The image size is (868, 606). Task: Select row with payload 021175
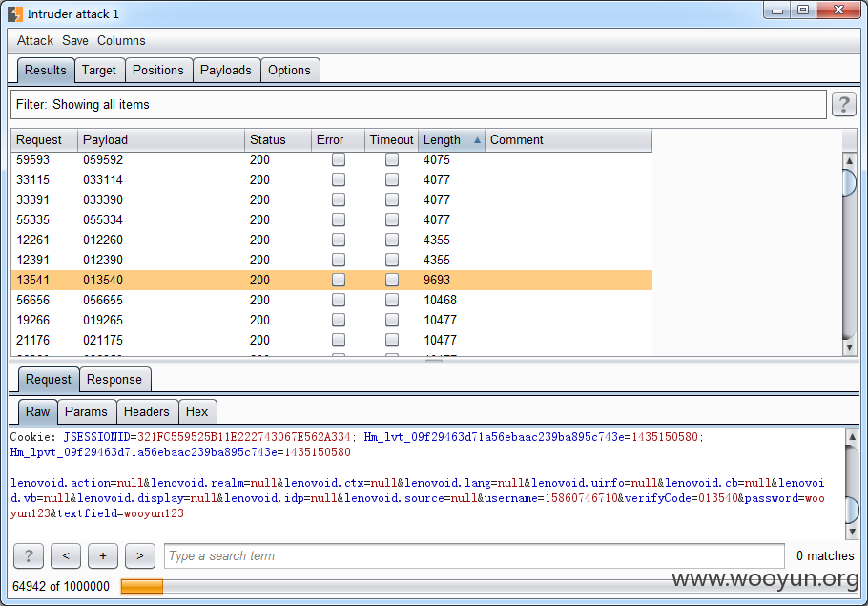pos(332,340)
